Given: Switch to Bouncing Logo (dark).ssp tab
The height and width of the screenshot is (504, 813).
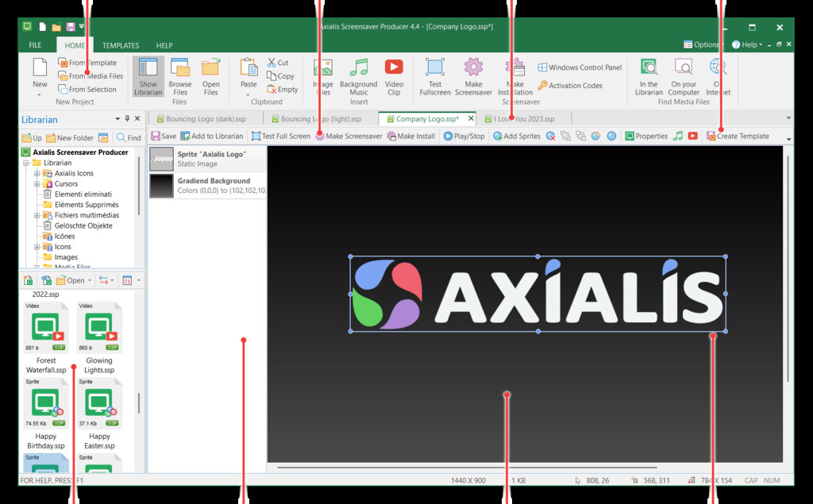Looking at the screenshot, I should point(206,119).
